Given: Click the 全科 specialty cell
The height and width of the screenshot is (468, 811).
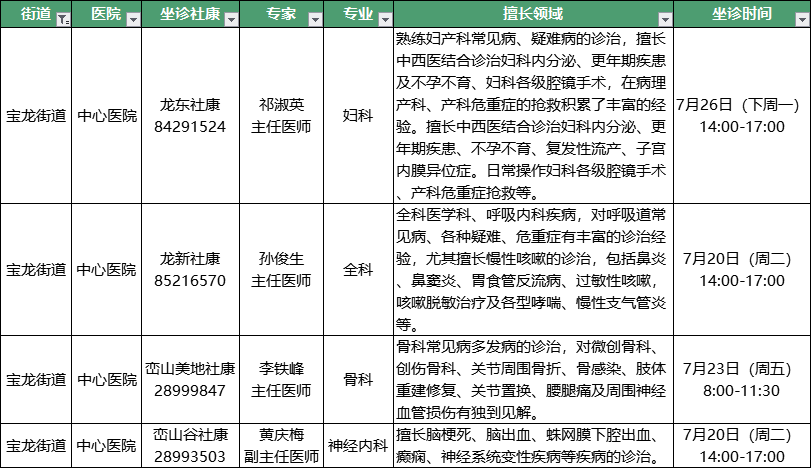Looking at the screenshot, I should coord(358,269).
